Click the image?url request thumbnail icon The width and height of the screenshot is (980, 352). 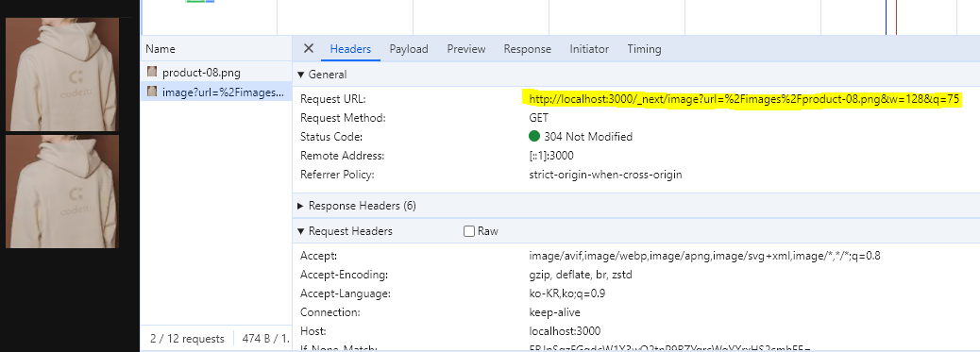tap(152, 92)
